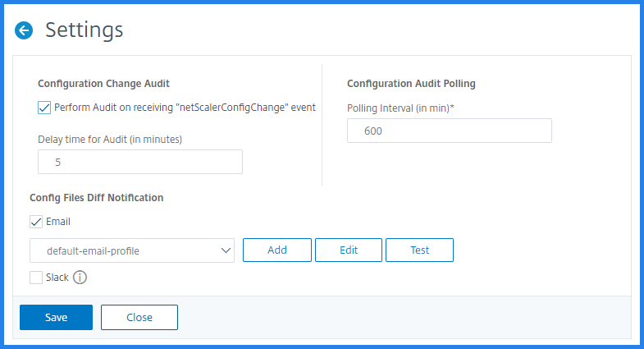The width and height of the screenshot is (644, 349).
Task: Disable the Email notification checkbox
Action: tap(36, 222)
